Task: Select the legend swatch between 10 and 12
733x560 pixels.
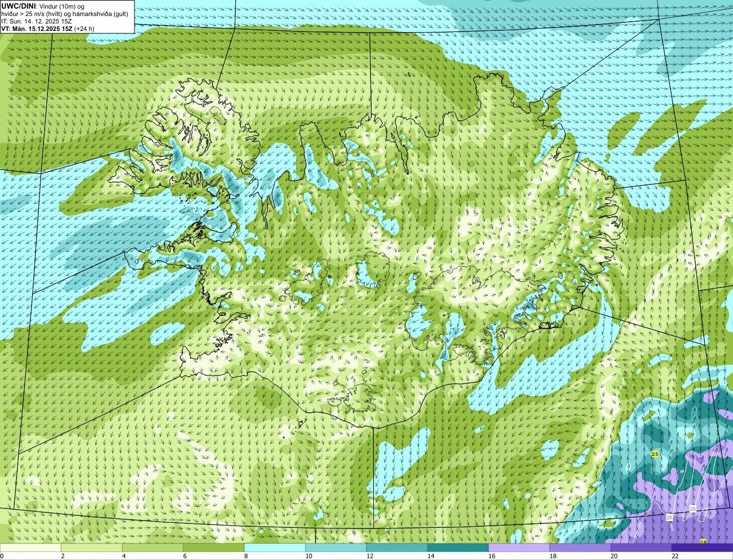Action: pos(336,548)
